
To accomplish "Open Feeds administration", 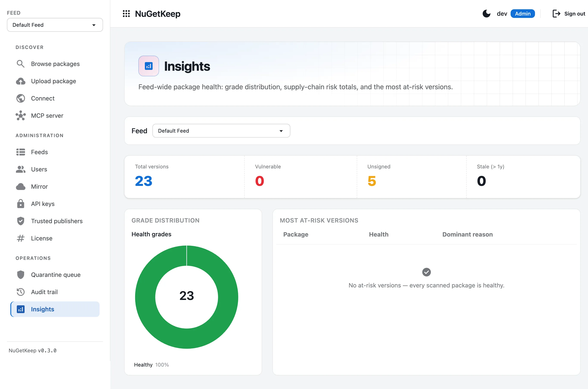I will point(55,152).
